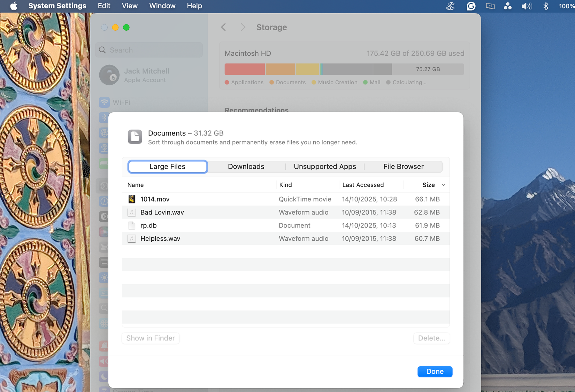
Task: Switch to the Downloads tab
Action: point(246,167)
